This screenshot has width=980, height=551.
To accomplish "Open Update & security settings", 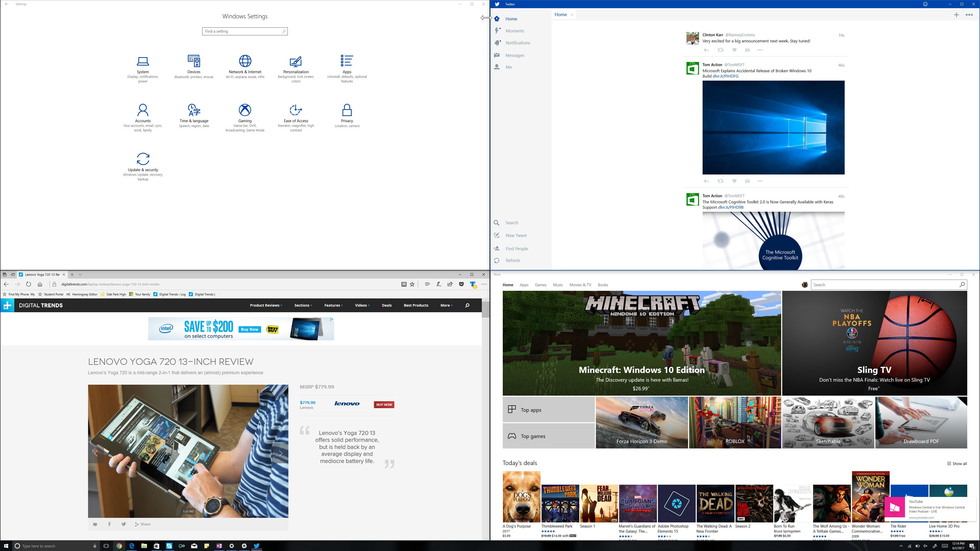I will coord(143,167).
